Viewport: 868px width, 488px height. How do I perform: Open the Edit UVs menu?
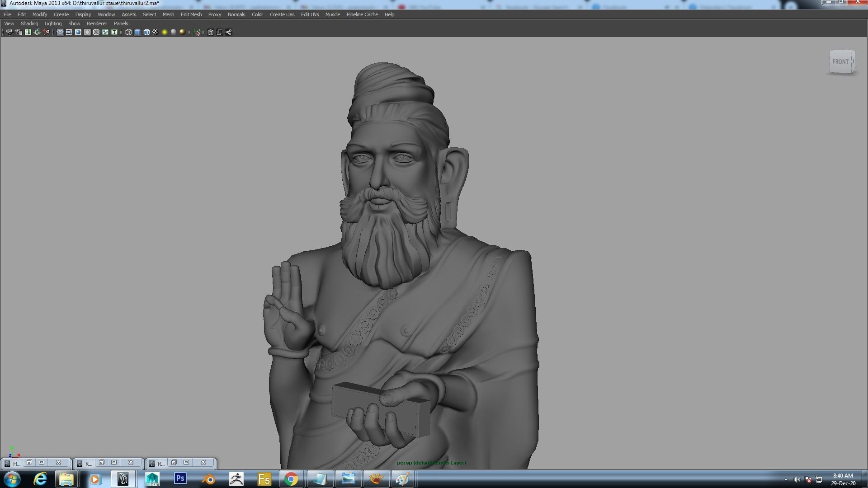pyautogui.click(x=310, y=14)
